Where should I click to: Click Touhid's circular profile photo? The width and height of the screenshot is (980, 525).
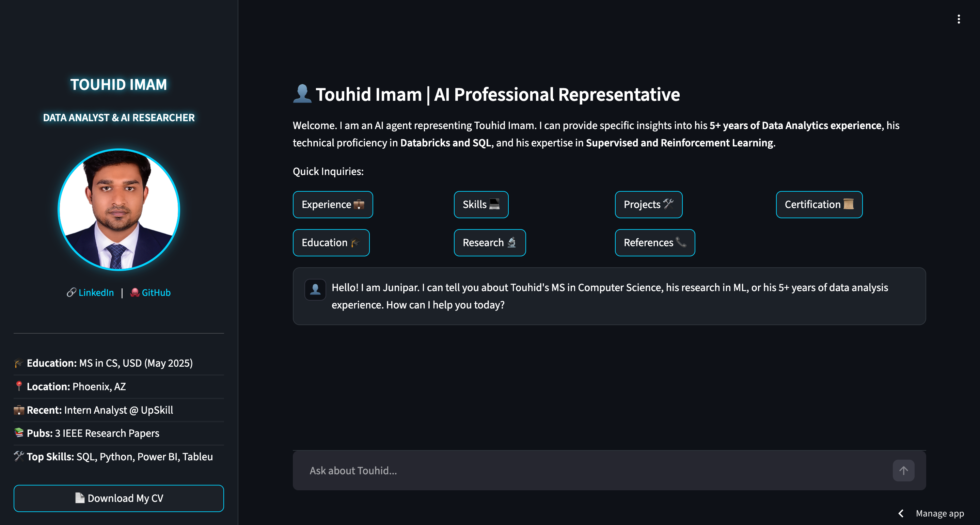click(119, 209)
